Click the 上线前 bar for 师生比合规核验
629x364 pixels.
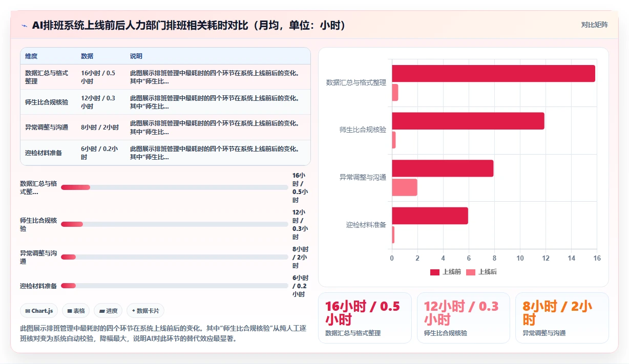click(468, 121)
